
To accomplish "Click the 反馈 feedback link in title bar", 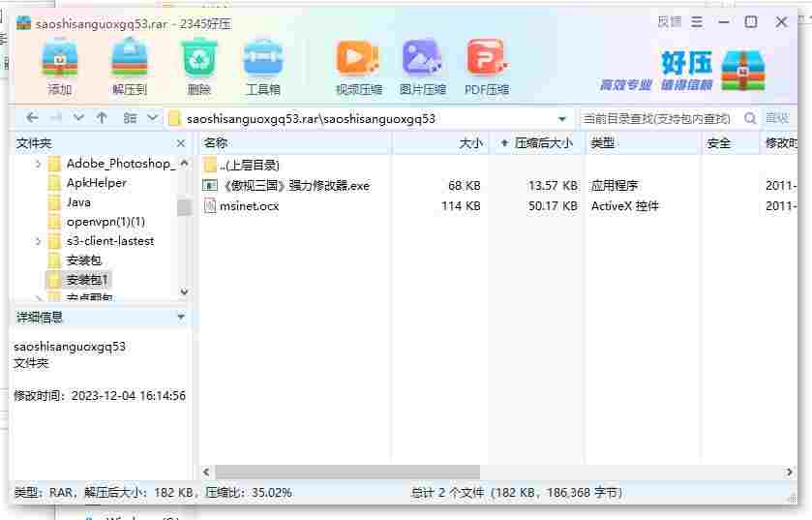I will point(670,21).
